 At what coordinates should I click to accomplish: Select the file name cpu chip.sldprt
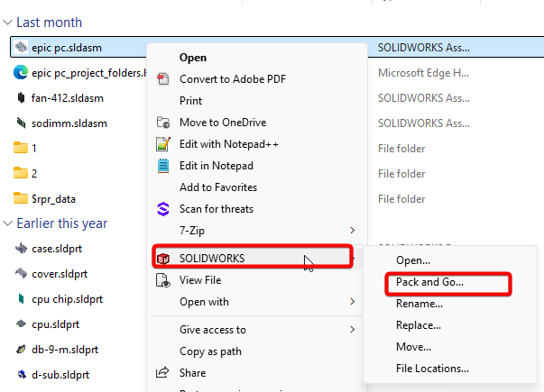pos(68,299)
